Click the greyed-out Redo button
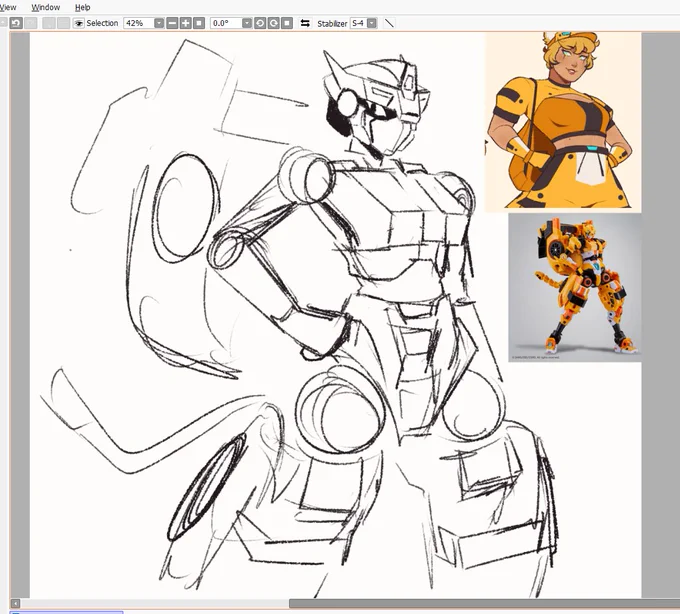Screen dimensions: 680x614 tap(31, 23)
